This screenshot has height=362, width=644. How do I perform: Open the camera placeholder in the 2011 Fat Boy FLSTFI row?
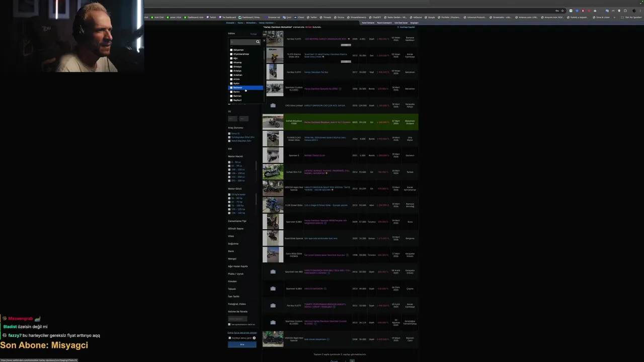(x=273, y=305)
